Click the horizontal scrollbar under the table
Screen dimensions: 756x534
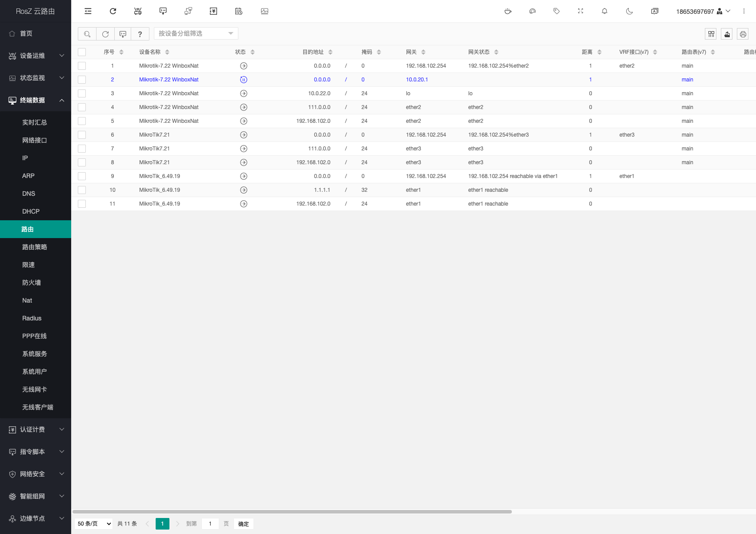pos(292,512)
